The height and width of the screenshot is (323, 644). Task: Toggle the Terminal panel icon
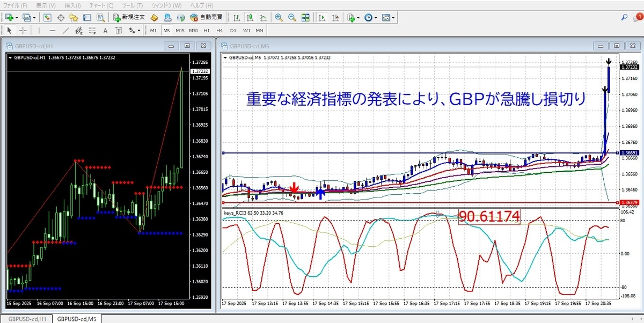click(x=86, y=18)
